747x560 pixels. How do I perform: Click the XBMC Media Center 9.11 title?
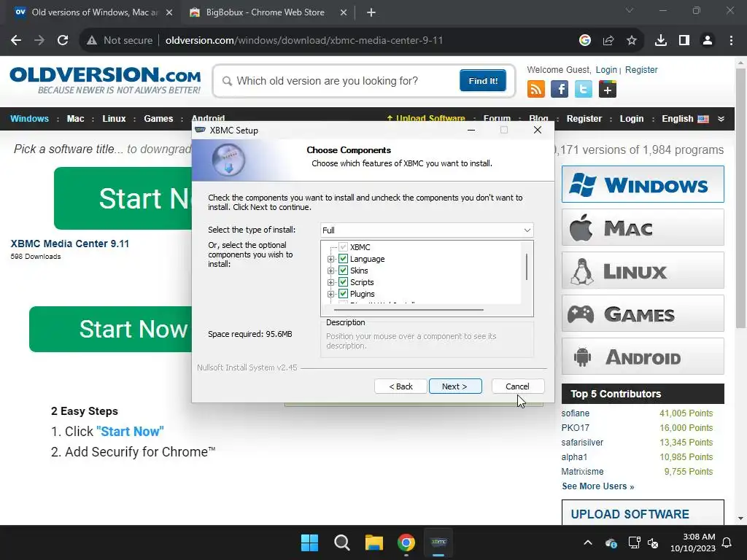coord(69,244)
